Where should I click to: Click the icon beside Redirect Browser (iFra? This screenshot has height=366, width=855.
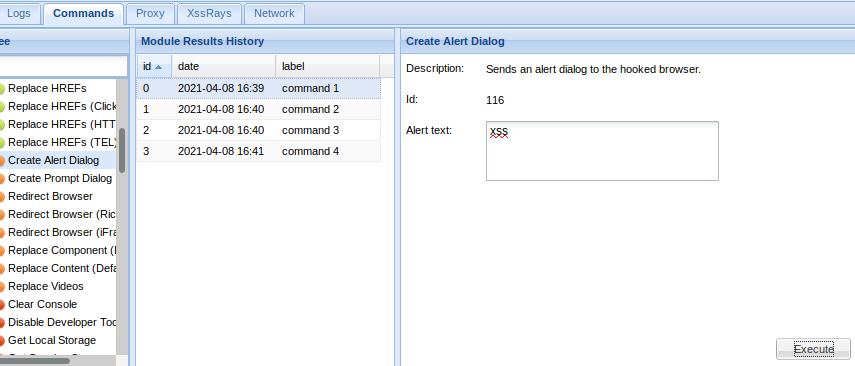coord(2,232)
